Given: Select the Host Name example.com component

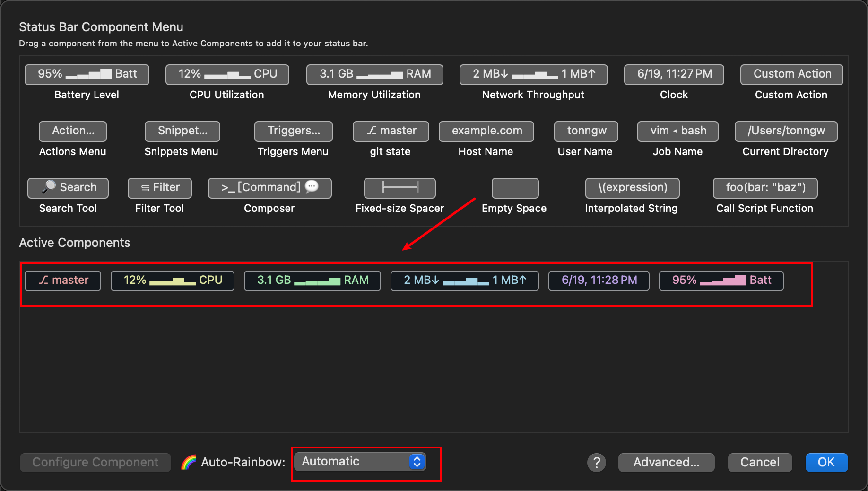Looking at the screenshot, I should (x=486, y=131).
